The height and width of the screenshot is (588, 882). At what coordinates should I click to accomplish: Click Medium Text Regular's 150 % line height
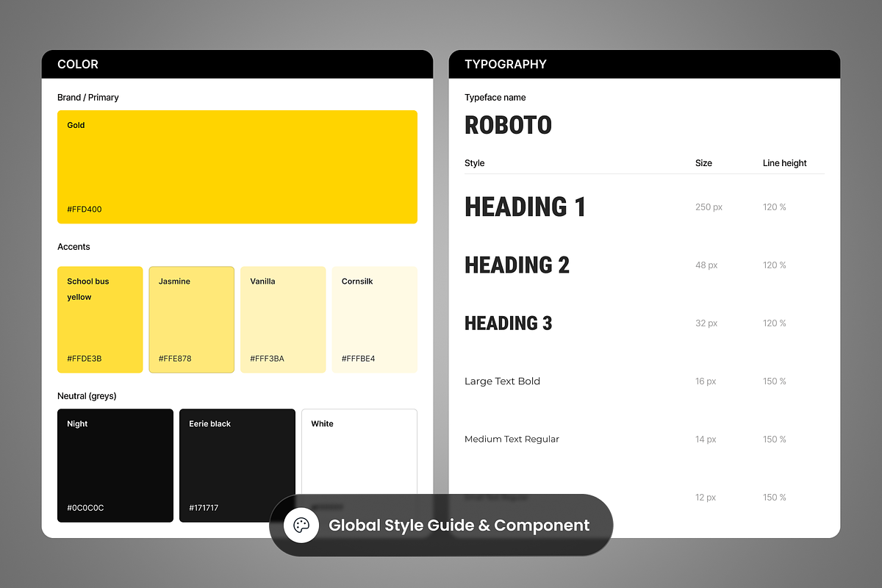(775, 440)
